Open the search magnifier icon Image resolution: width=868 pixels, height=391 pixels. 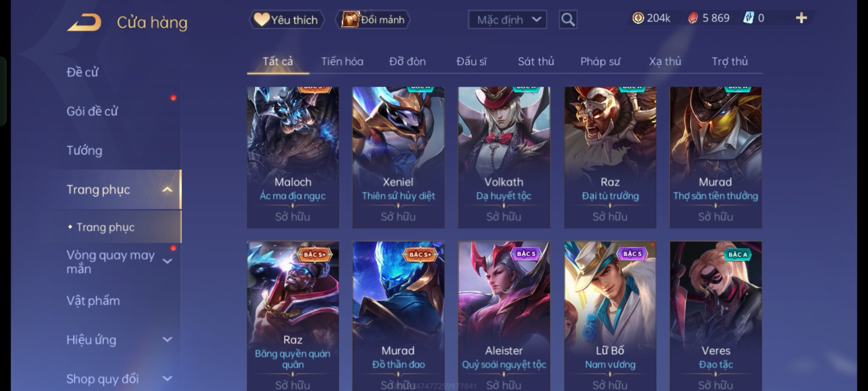[568, 20]
